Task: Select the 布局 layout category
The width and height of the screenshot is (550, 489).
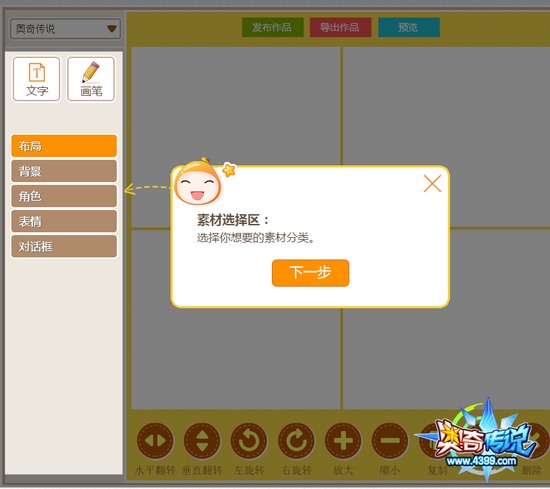Action: (x=64, y=146)
